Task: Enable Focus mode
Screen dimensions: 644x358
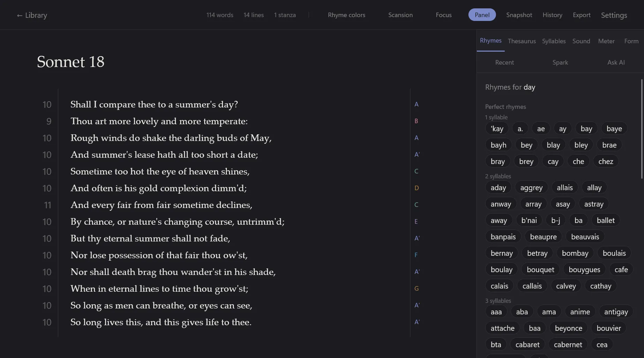Action: pyautogui.click(x=444, y=15)
